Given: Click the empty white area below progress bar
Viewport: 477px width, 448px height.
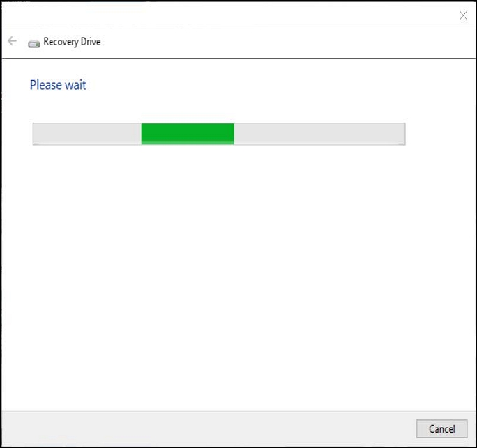Looking at the screenshot, I should (x=238, y=274).
